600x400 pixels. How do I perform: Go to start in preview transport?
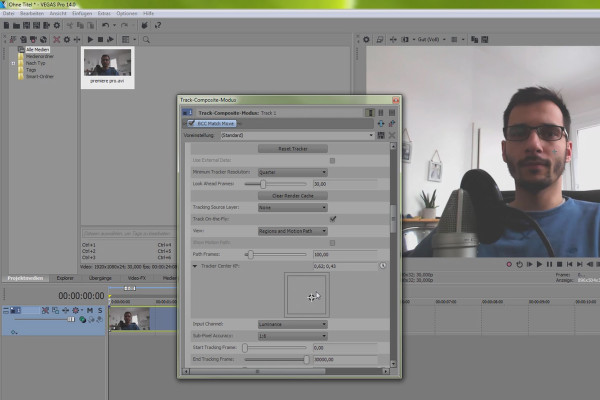point(569,264)
